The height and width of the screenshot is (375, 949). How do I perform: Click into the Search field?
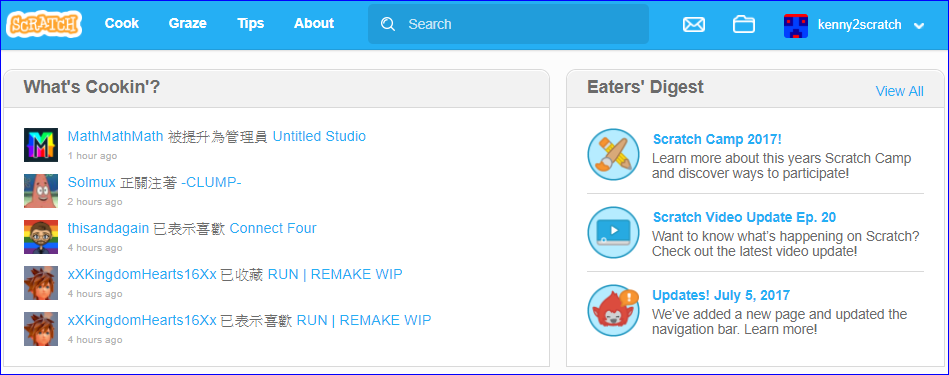point(508,24)
